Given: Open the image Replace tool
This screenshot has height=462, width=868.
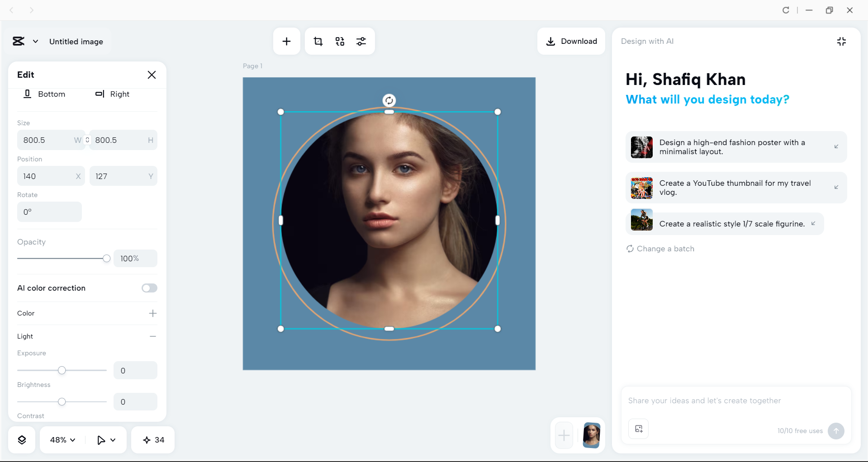Looking at the screenshot, I should click(x=340, y=41).
